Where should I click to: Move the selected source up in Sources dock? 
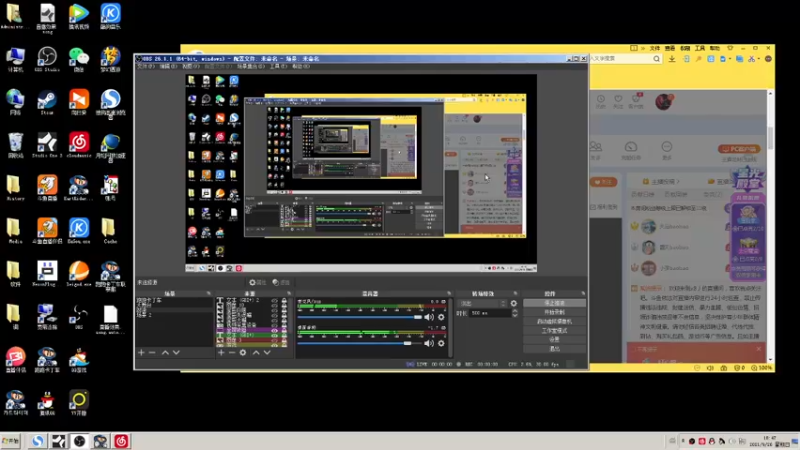click(256, 353)
